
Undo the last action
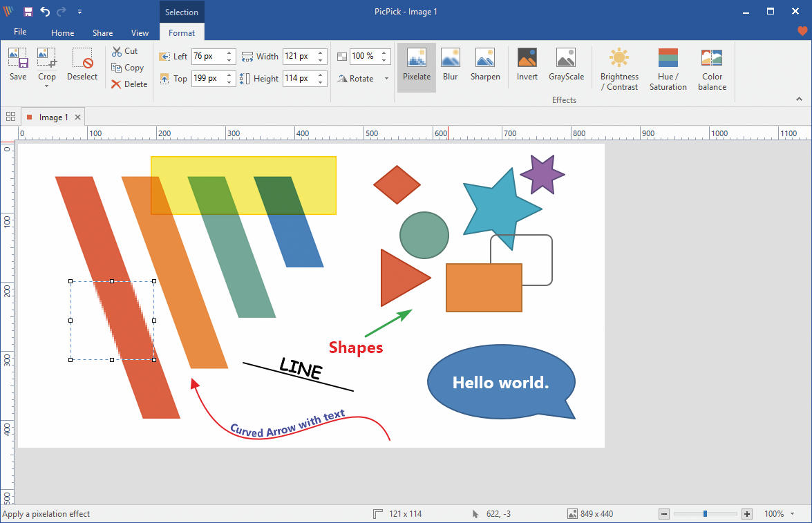point(45,11)
